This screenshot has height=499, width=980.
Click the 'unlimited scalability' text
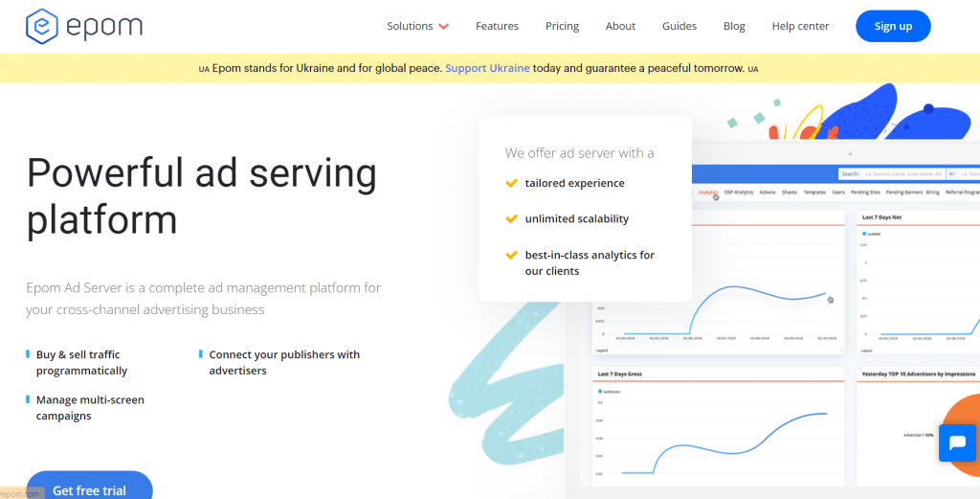[577, 219]
